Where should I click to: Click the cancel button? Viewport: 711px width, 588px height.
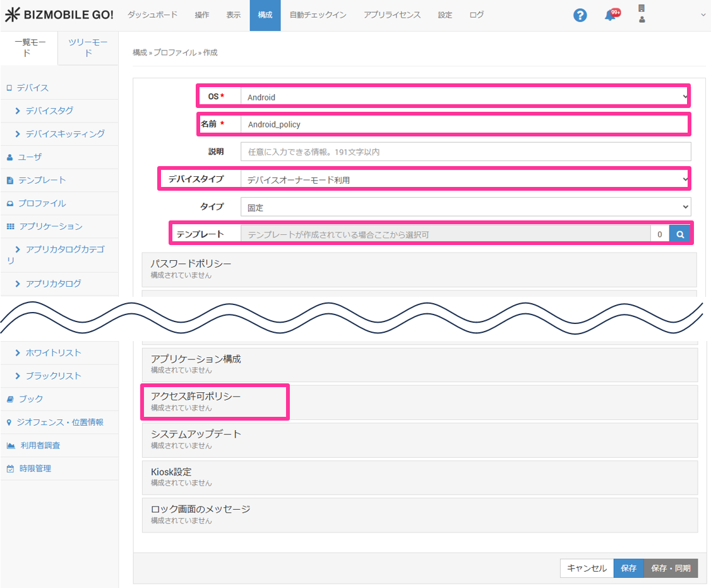pos(587,568)
